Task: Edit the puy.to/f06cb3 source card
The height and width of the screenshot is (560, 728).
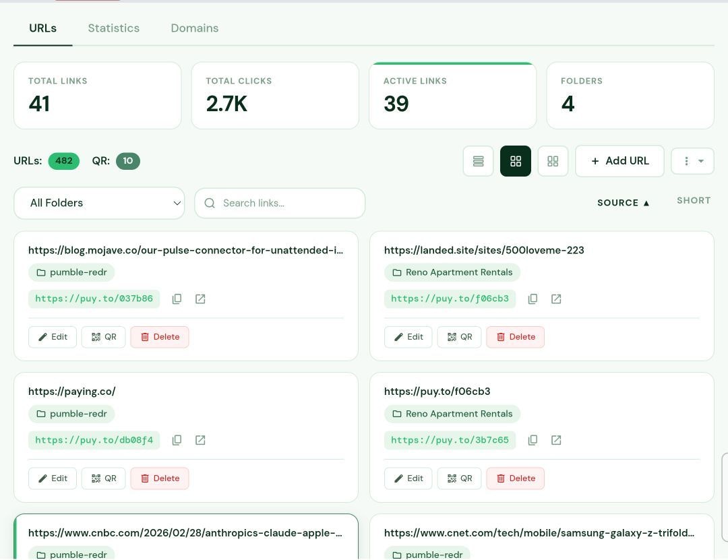Action: [408, 478]
